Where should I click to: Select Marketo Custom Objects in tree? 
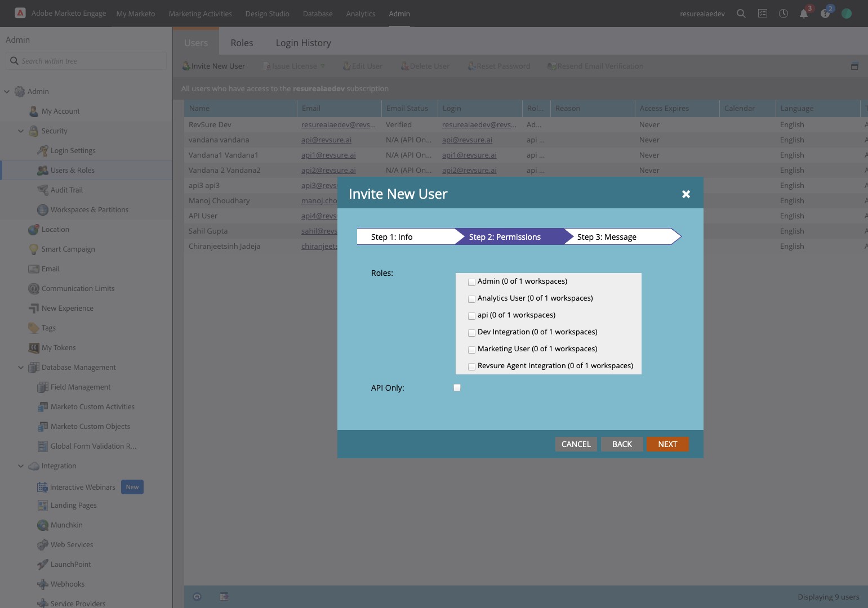tap(90, 426)
